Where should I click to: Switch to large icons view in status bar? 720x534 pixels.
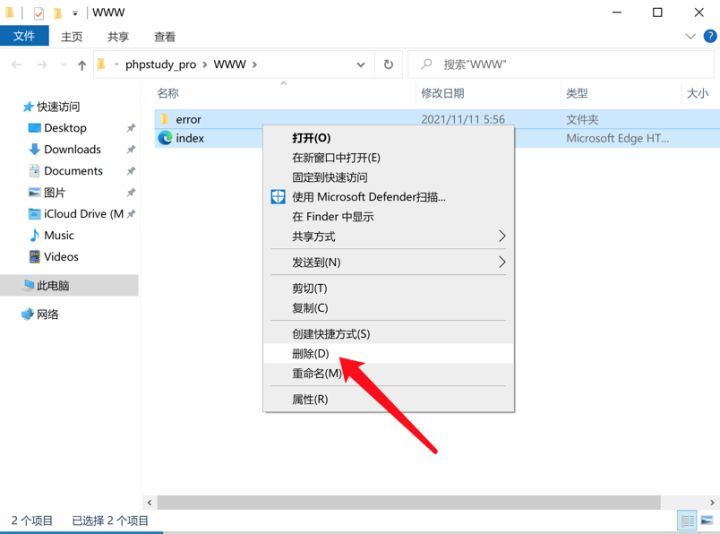pyautogui.click(x=707, y=521)
